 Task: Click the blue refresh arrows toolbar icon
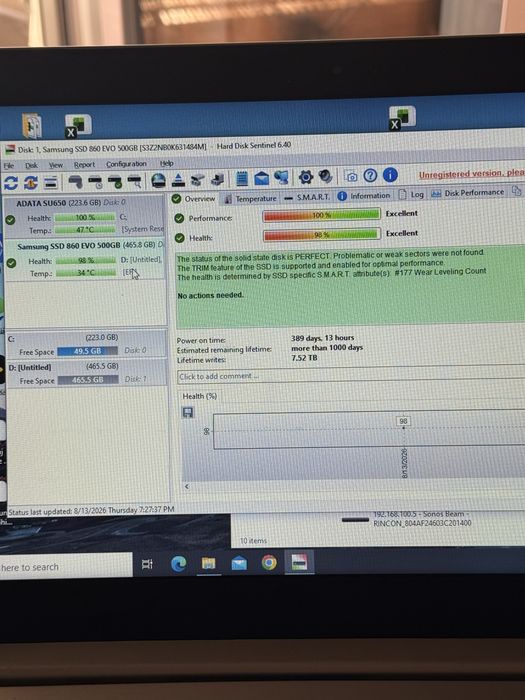click(x=11, y=183)
